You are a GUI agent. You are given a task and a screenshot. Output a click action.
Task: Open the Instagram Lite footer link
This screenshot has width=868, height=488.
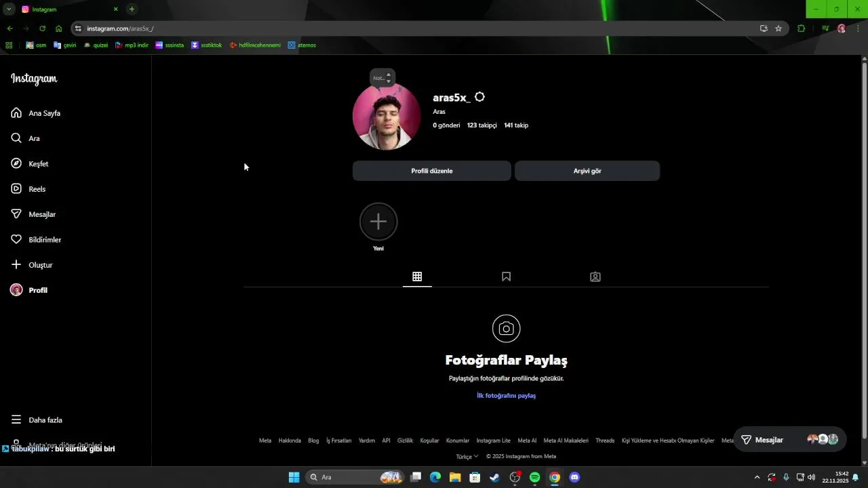494,441
